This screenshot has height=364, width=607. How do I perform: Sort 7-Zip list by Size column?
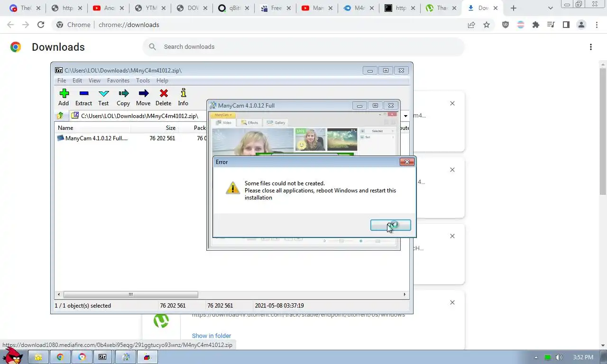click(154, 128)
